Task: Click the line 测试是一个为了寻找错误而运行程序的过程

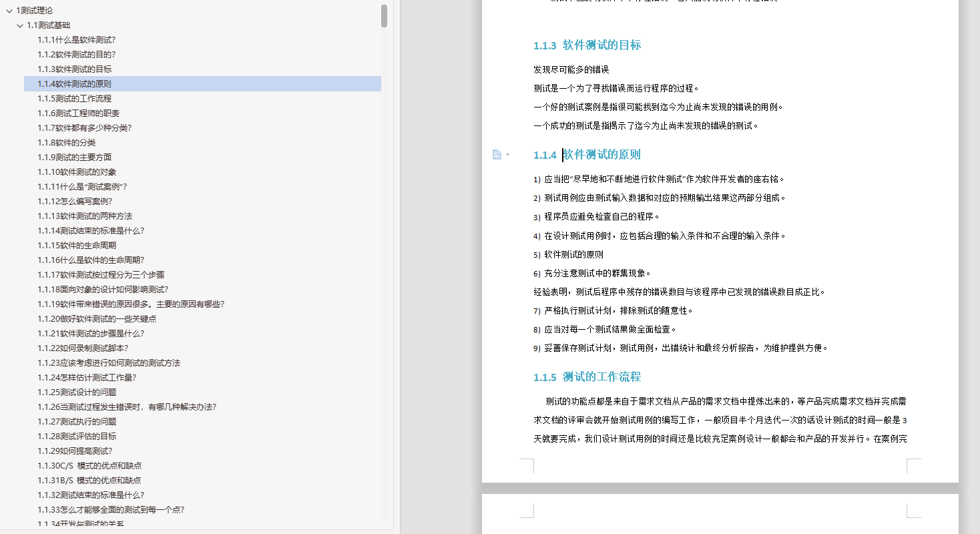Action: (x=616, y=88)
